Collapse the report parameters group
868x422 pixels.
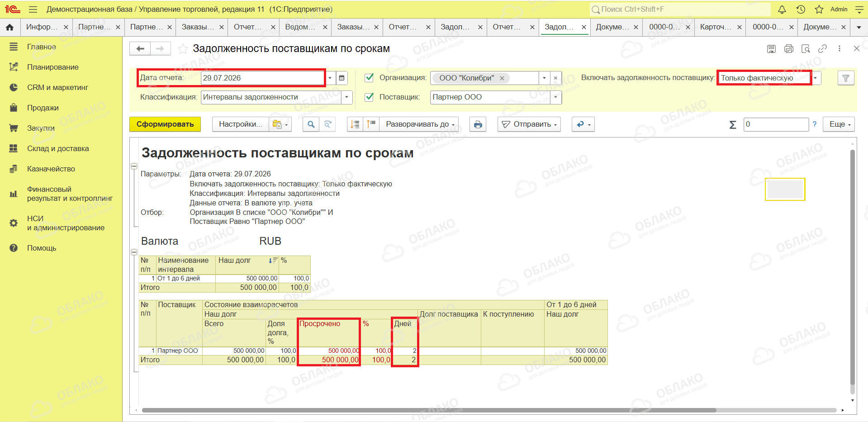(x=134, y=166)
